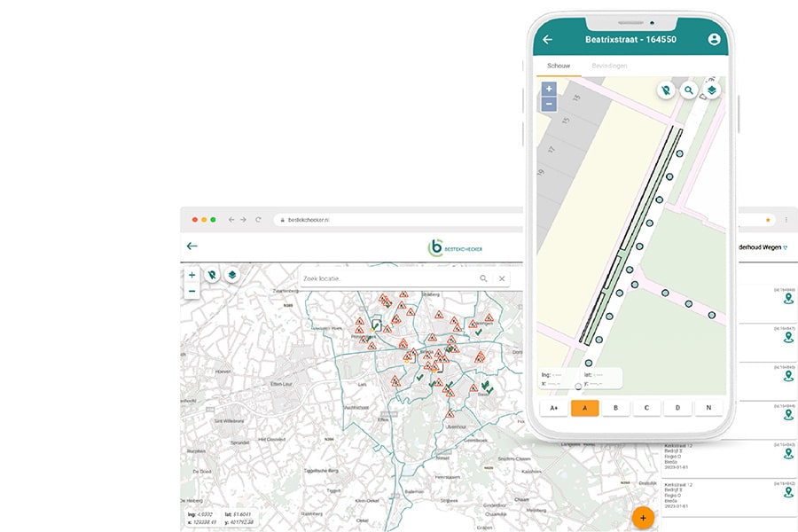
Task: Open the user profile icon on phone
Action: click(714, 40)
